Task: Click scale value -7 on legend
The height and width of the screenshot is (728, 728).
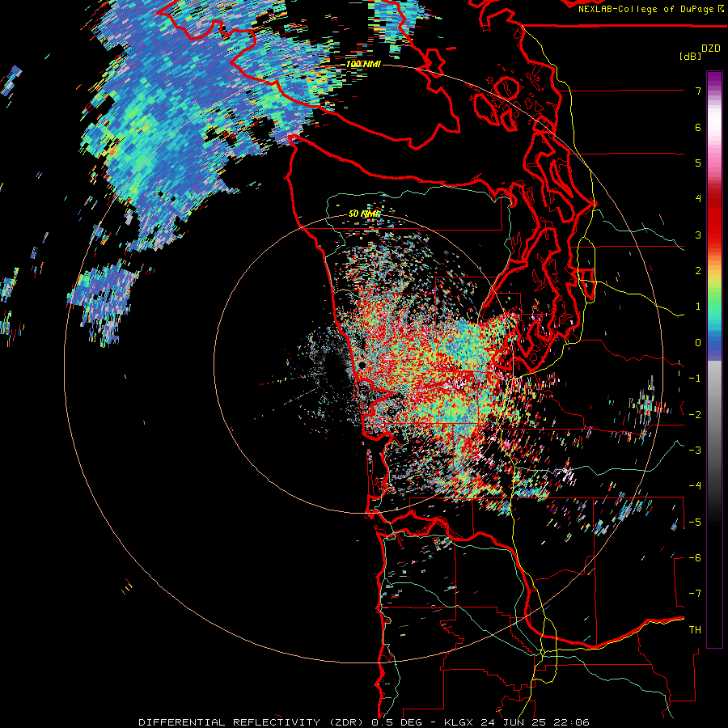Action: 695,594
